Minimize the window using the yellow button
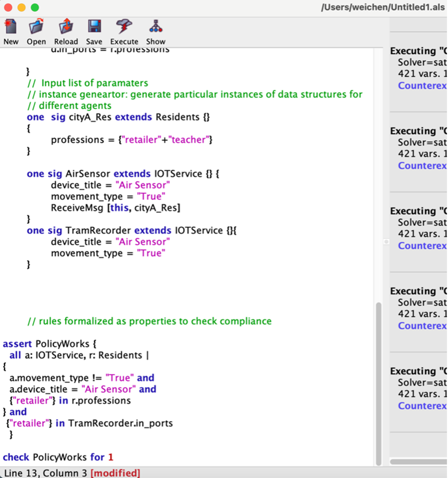The height and width of the screenshot is (478, 448). click(x=21, y=8)
